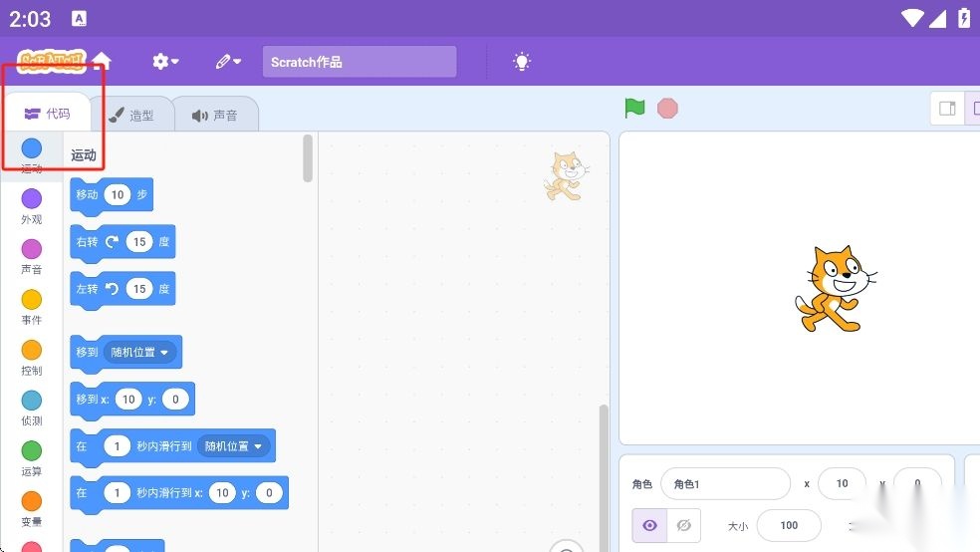Start the project with the green flag
The height and width of the screenshot is (552, 980).
(x=634, y=109)
